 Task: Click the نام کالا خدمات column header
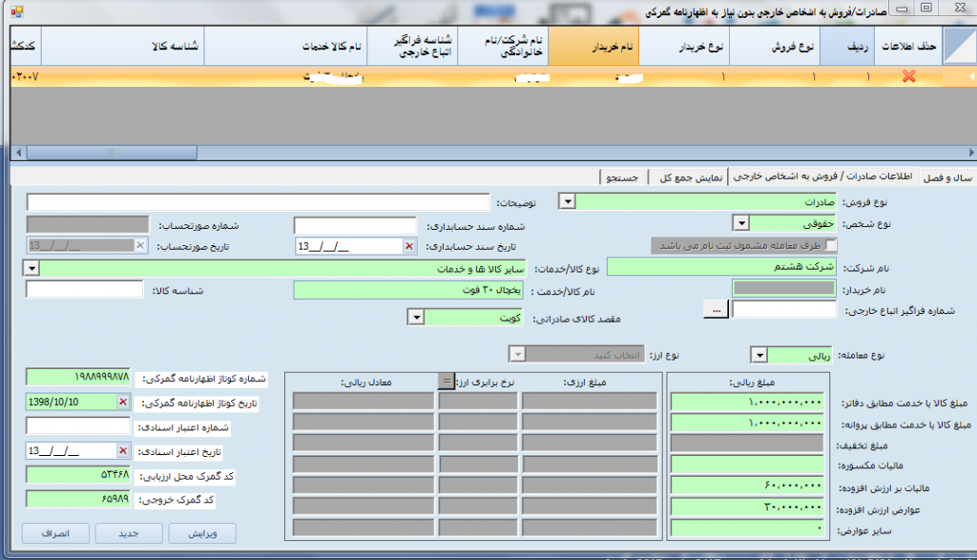pos(286,46)
